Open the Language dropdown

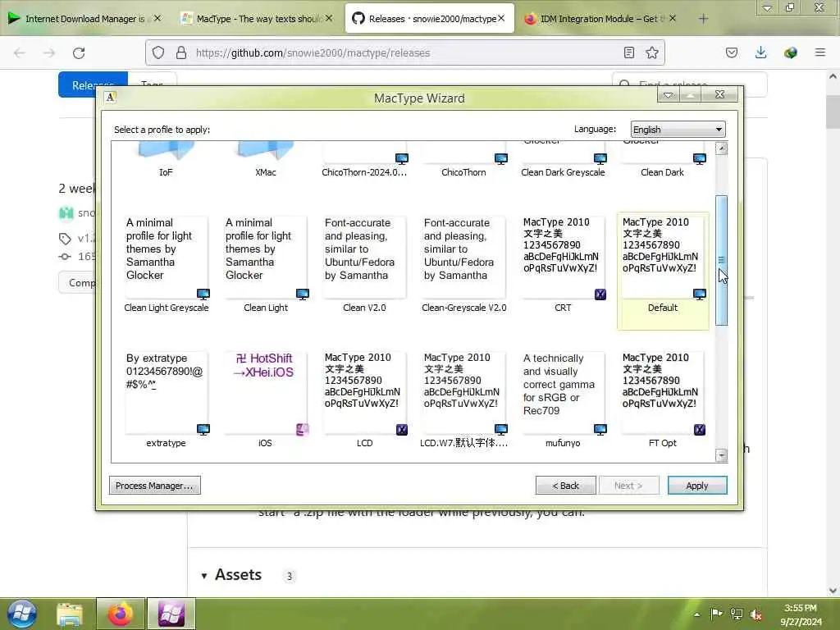[678, 130]
